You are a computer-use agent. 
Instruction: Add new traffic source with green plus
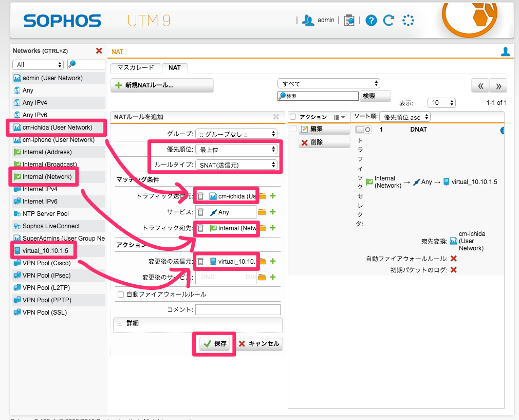(x=273, y=196)
